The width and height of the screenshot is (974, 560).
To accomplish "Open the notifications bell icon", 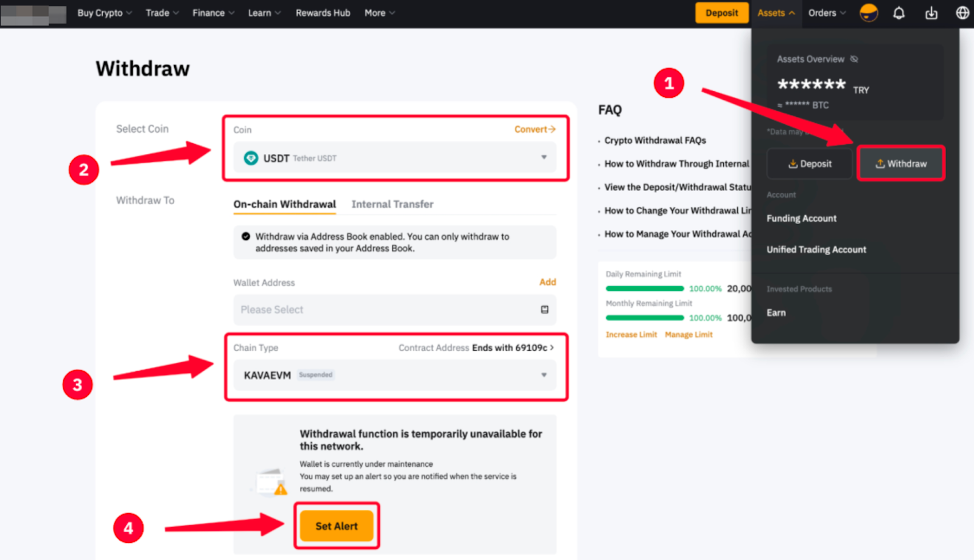I will coord(899,13).
